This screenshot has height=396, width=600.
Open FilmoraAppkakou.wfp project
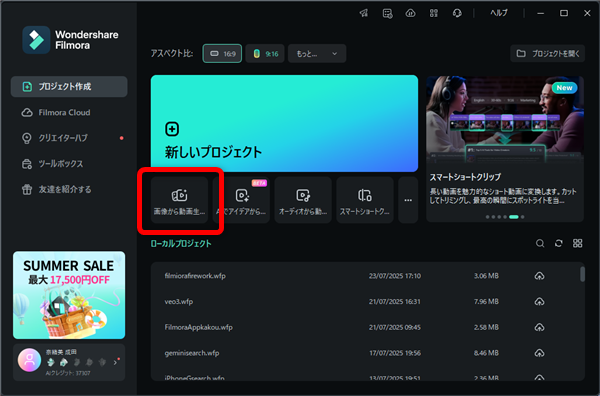pos(199,327)
